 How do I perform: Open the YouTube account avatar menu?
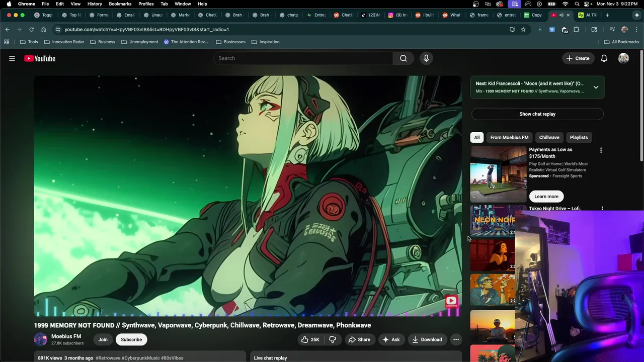[x=623, y=58]
